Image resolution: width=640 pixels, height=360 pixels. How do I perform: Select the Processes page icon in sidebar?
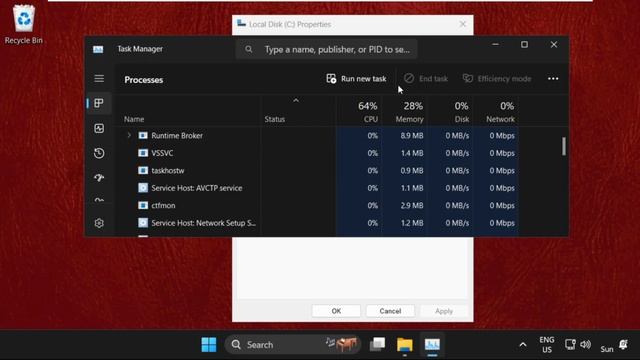(99, 103)
